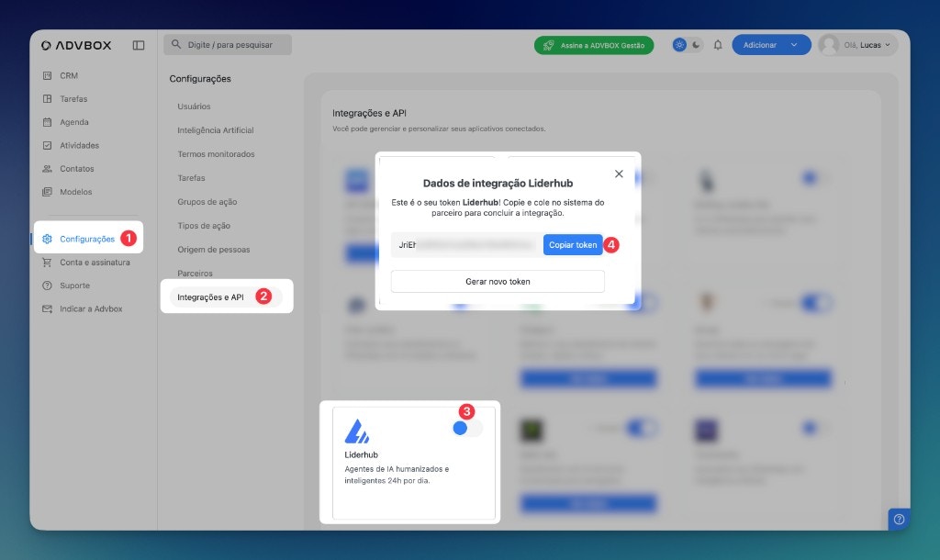The width and height of the screenshot is (940, 560).
Task: Enable light mode with the sun toggle
Action: 679,44
